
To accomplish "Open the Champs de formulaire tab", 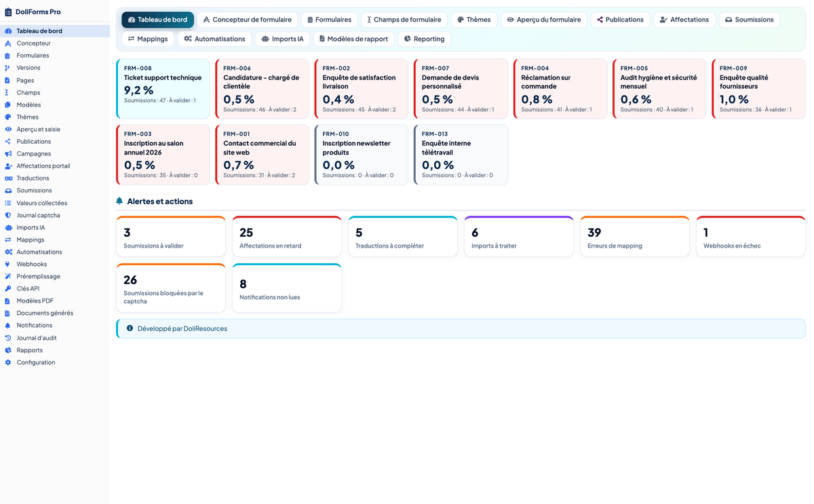I will click(x=404, y=20).
